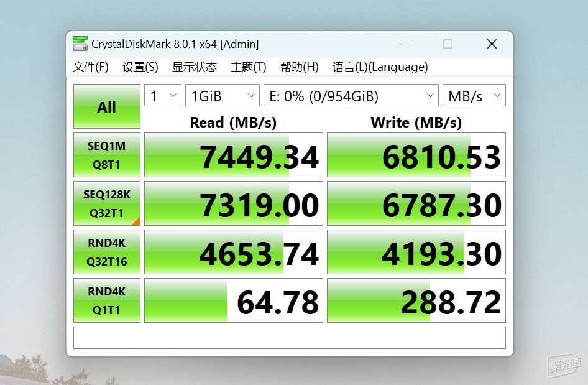
Task: Open the 帮助(H) menu
Action: (x=299, y=67)
